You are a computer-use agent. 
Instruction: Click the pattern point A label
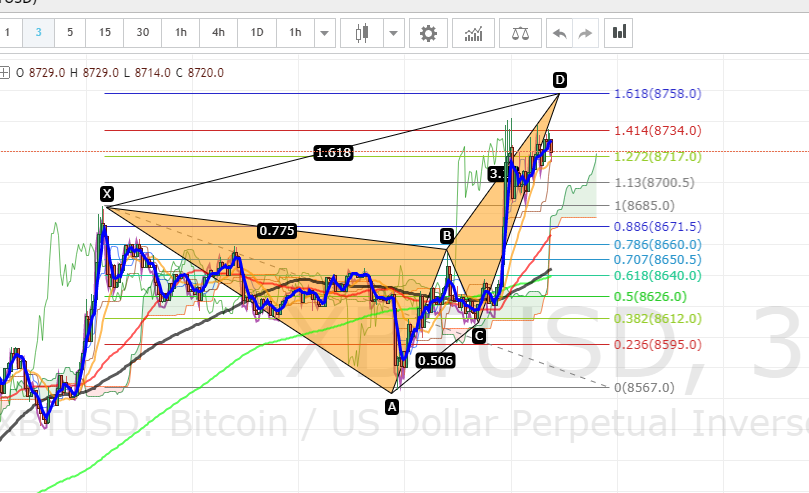point(392,407)
